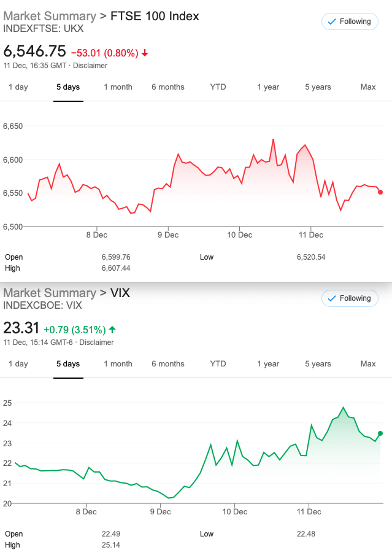Select the 6 months tab on the VIX chart
This screenshot has height=550, width=392.
click(168, 364)
